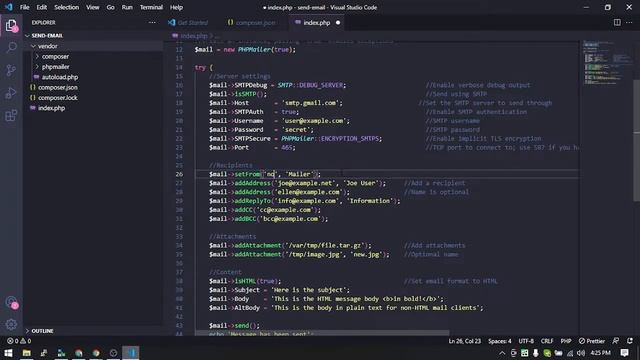This screenshot has width=640, height=360.
Task: Show errors and warnings in status bar
Action: 19,341
